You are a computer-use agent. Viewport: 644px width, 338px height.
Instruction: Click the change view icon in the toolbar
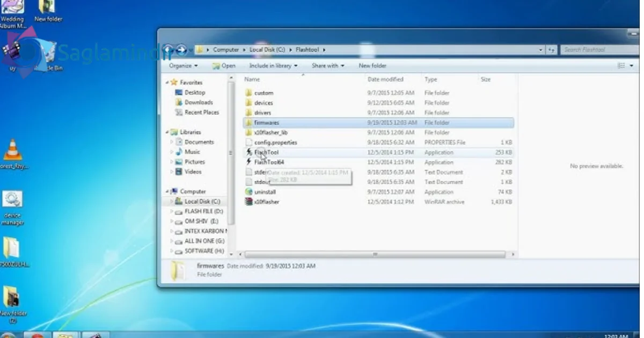coord(621,65)
